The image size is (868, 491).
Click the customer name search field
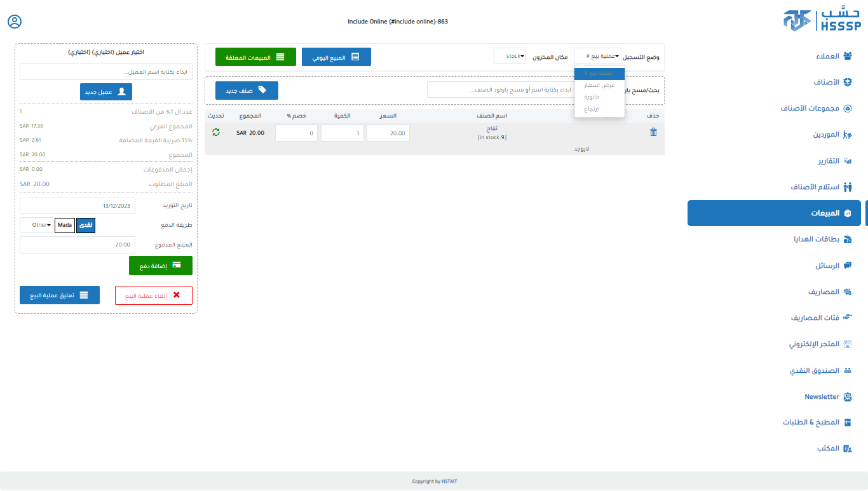click(x=106, y=72)
